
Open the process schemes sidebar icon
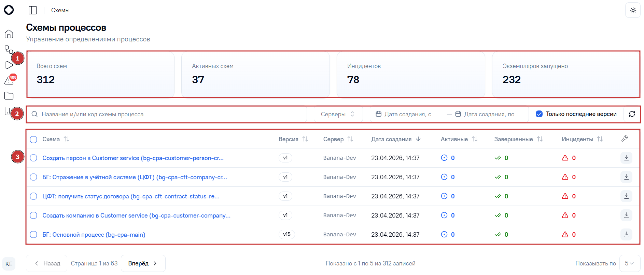pos(9,50)
